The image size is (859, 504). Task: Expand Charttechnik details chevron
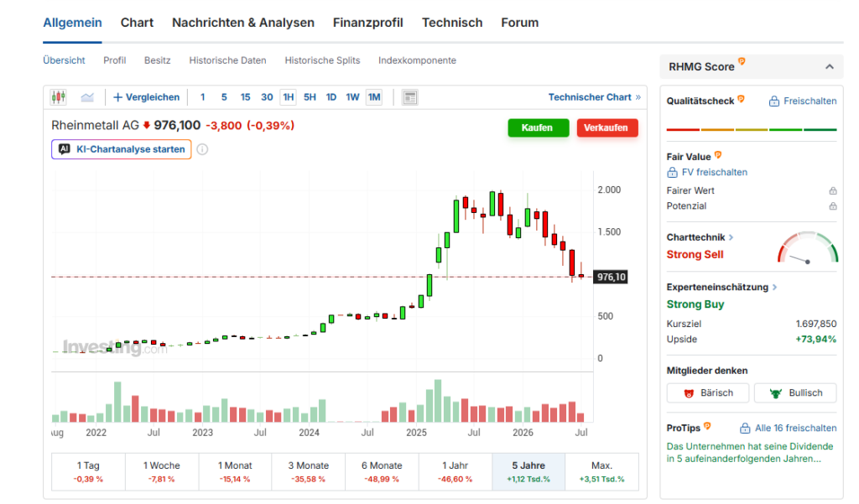731,237
